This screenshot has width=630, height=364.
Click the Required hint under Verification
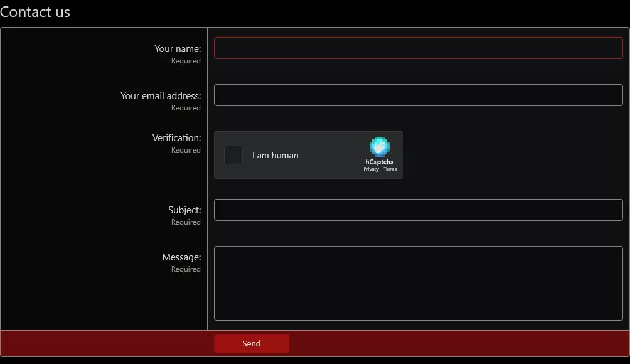[186, 150]
